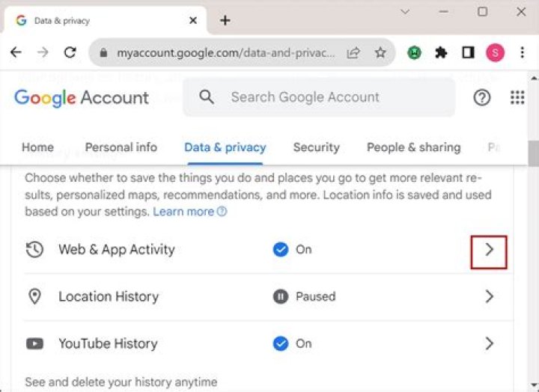Click the bookmark star icon

click(380, 53)
